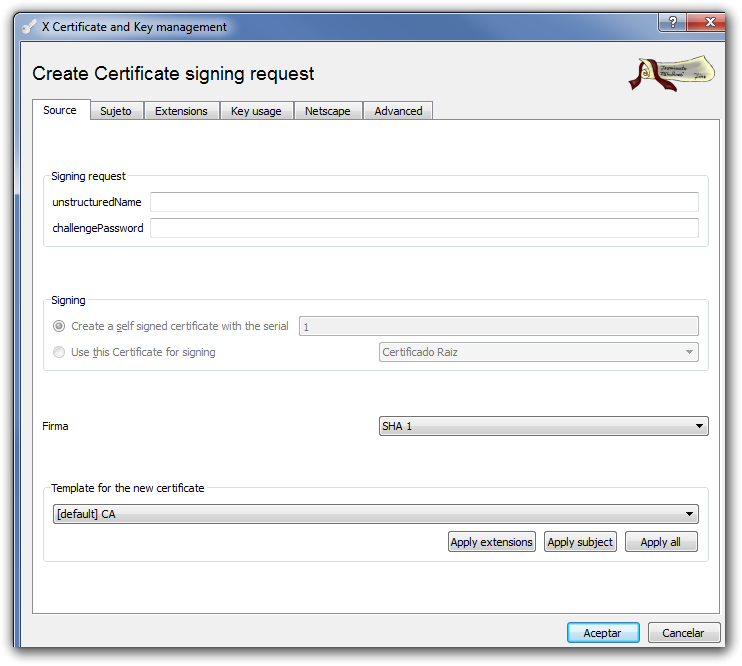Expand the Firma SHA 1 dropdown
Image resolution: width=742 pixels, height=666 pixels.
click(543, 426)
